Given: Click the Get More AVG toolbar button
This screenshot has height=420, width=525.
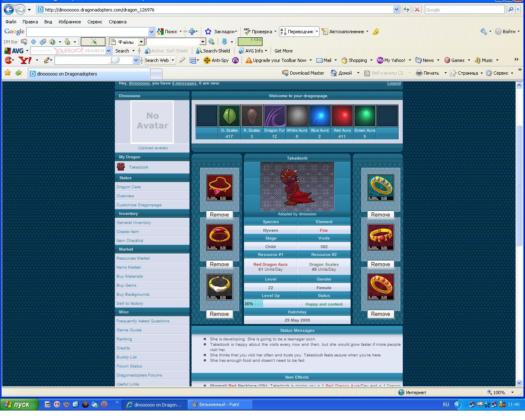Looking at the screenshot, I should click(x=283, y=51).
